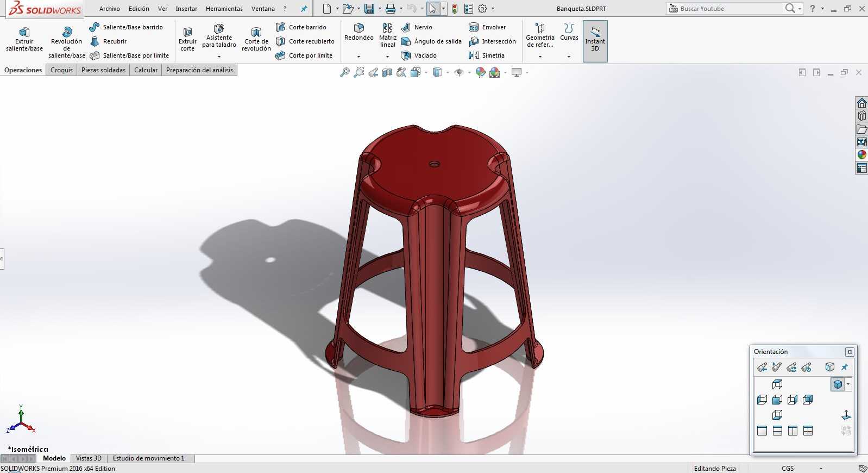Viewport: 868px width, 473px height.
Task: Select the Extruir saliente/base tool
Action: [24, 39]
